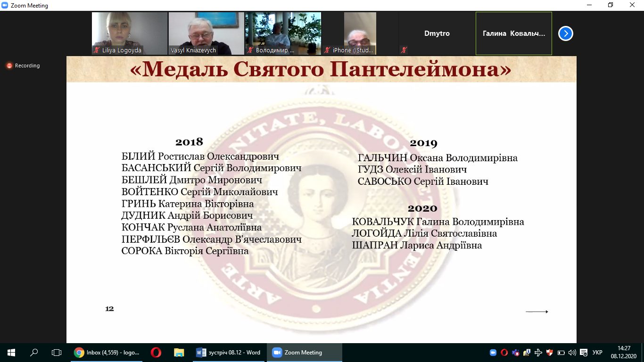Click the Windows Start button

pyautogui.click(x=11, y=353)
